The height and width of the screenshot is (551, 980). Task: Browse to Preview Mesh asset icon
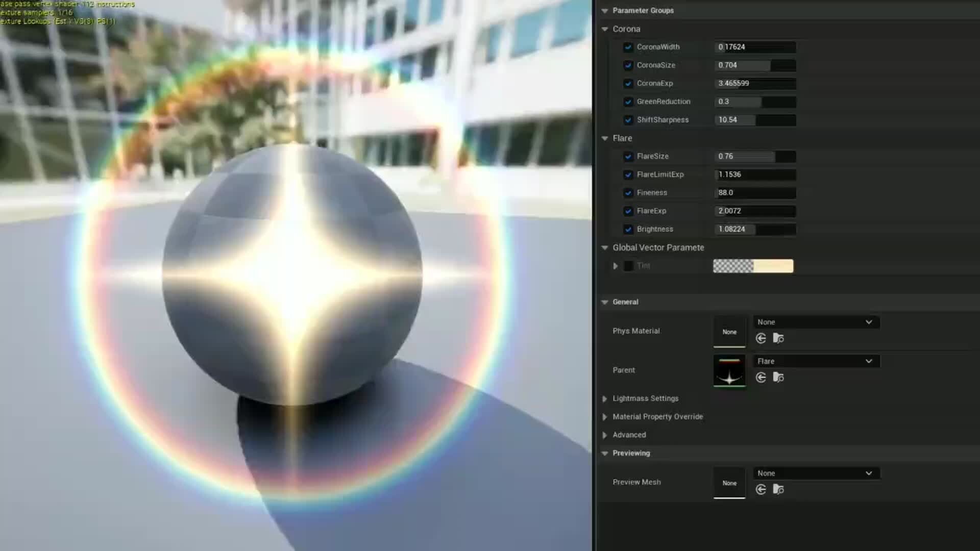click(x=778, y=489)
